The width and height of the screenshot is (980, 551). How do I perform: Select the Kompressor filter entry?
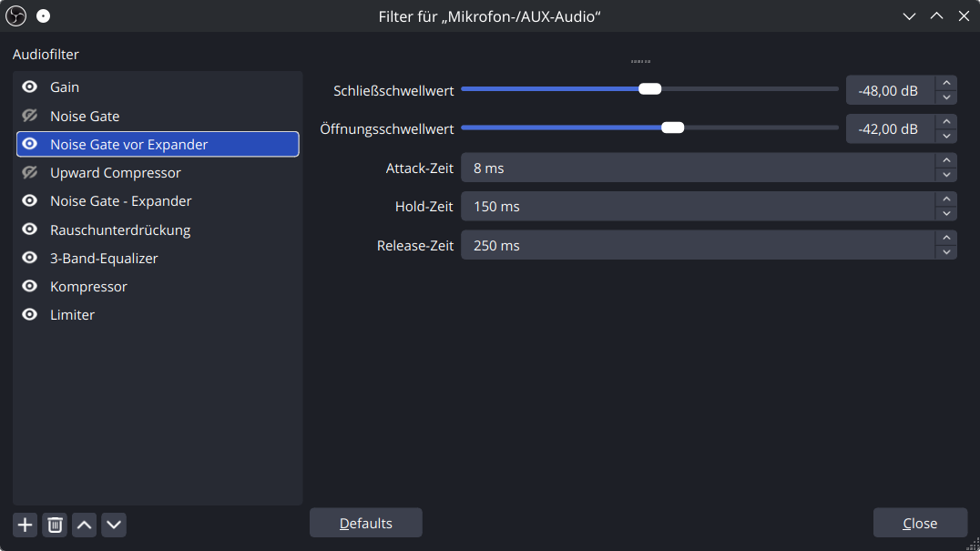click(x=158, y=286)
